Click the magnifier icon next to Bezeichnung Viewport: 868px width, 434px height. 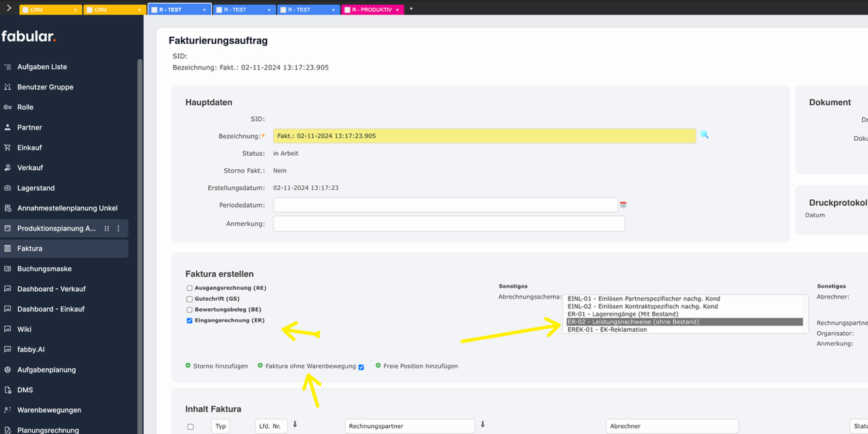[705, 135]
